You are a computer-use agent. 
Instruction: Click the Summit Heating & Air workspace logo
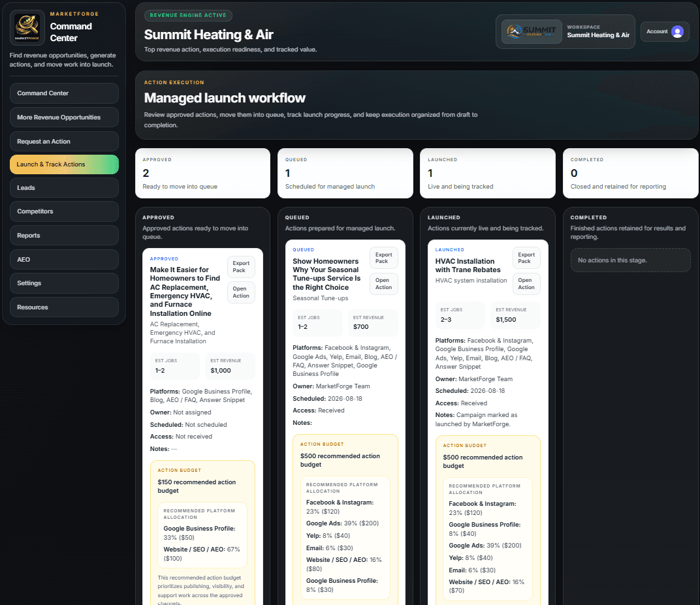click(x=532, y=31)
